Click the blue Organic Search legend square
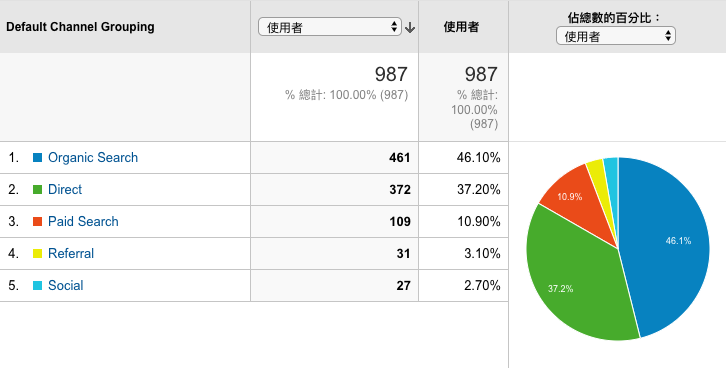726x368 pixels. point(38,157)
